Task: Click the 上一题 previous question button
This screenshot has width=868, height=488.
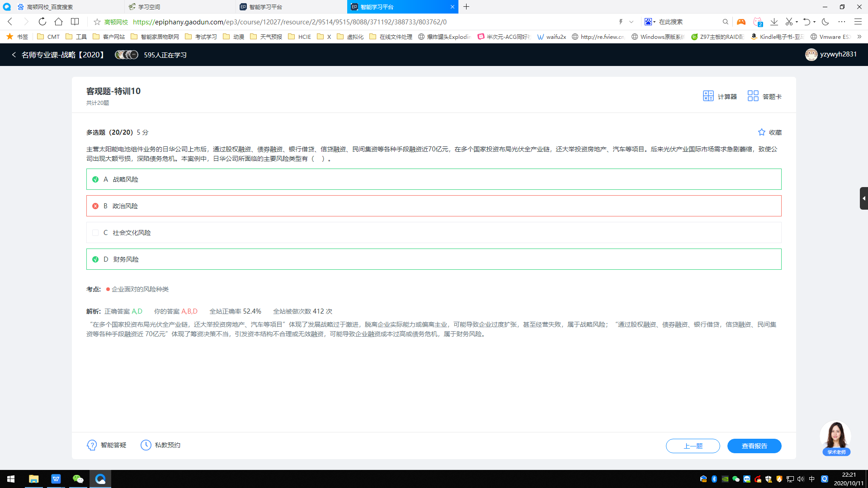Action: [693, 446]
